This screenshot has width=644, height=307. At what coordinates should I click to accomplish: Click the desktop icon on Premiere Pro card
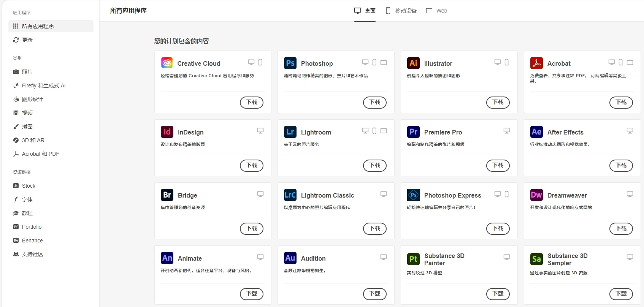point(507,131)
